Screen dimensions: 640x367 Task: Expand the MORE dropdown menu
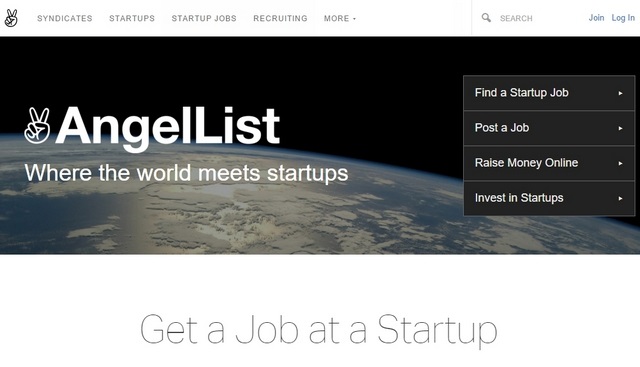(340, 18)
